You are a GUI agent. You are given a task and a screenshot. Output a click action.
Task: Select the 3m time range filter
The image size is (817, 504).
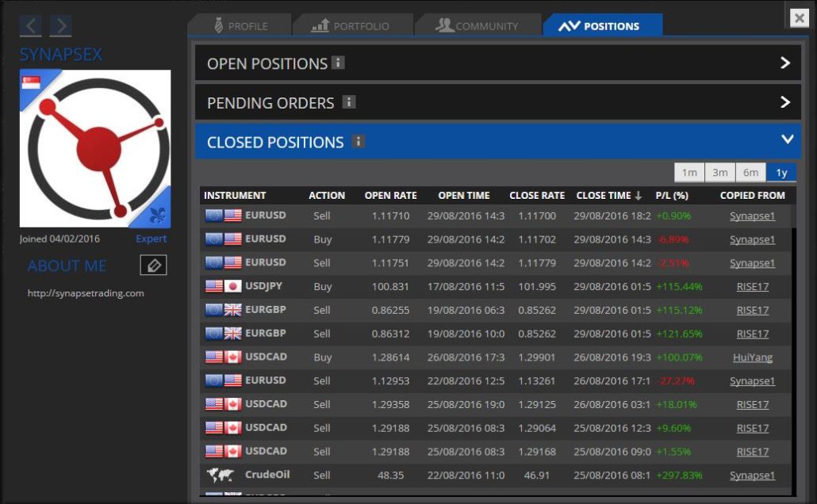719,173
